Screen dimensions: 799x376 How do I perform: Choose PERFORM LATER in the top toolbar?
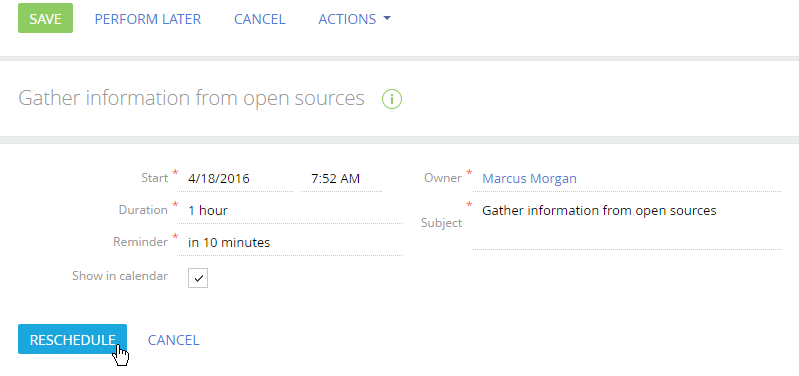point(148,19)
